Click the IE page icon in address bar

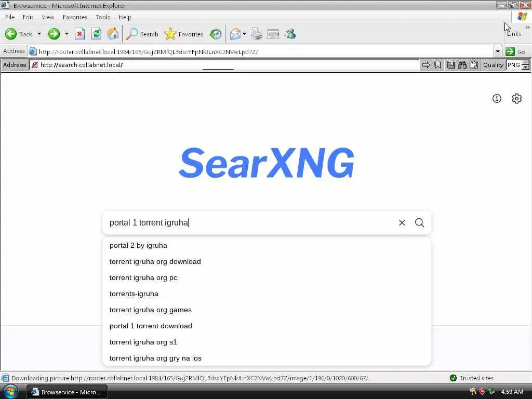(33, 51)
